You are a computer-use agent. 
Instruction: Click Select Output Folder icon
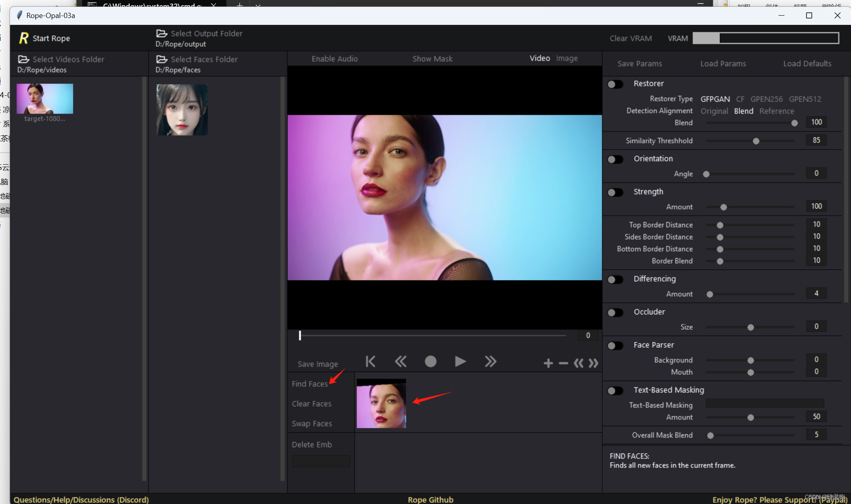pos(161,34)
